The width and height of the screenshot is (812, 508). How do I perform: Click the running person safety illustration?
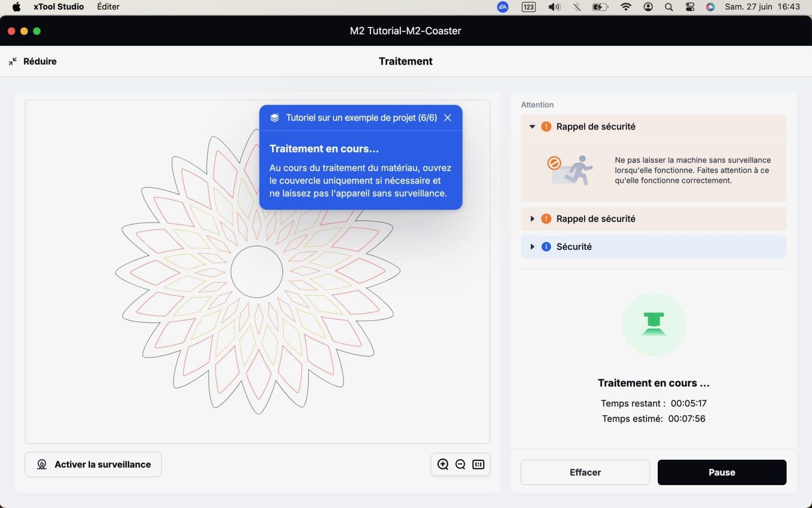click(x=570, y=170)
